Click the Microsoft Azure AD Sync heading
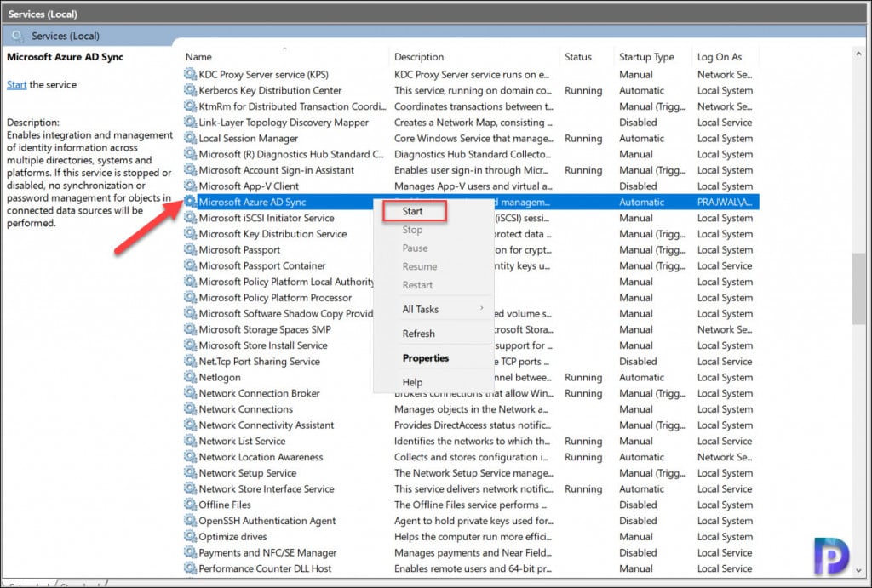This screenshot has width=872, height=588. coord(65,57)
